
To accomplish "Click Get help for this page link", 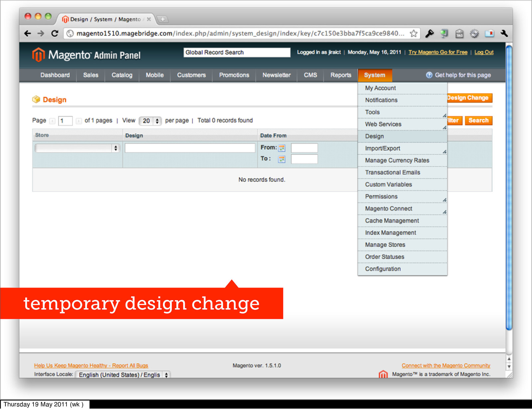I will pos(463,75).
